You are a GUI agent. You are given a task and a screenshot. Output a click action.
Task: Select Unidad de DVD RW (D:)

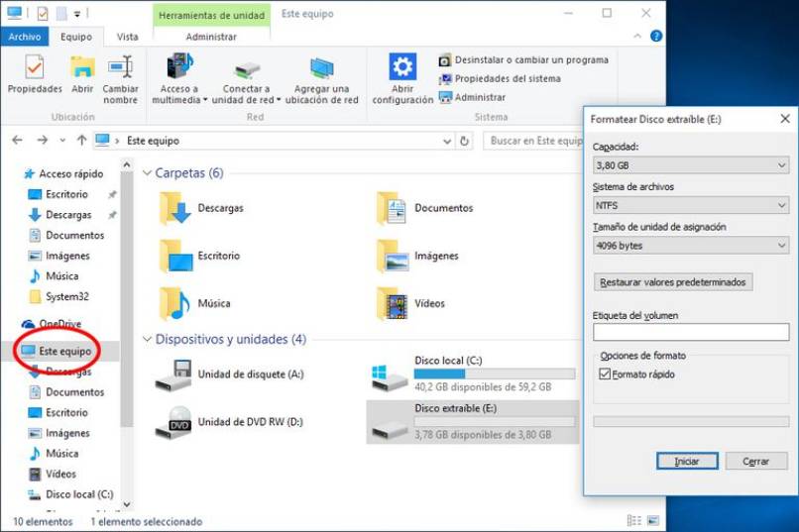point(229,423)
